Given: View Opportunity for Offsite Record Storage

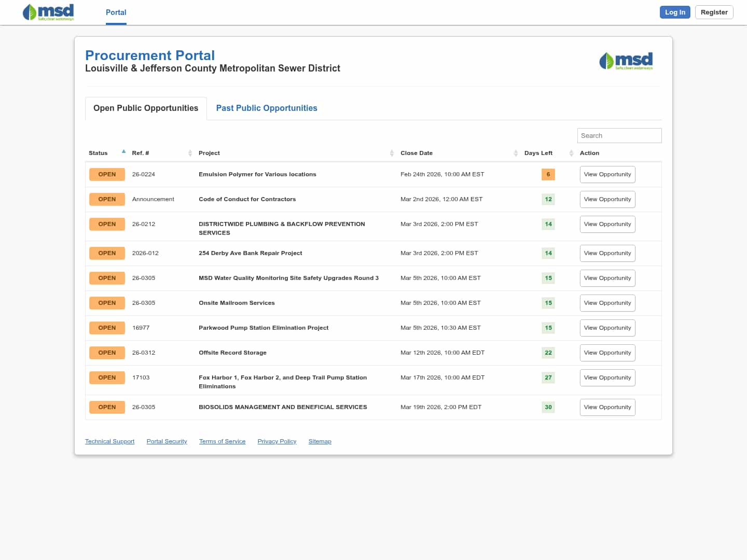Looking at the screenshot, I should (x=607, y=353).
